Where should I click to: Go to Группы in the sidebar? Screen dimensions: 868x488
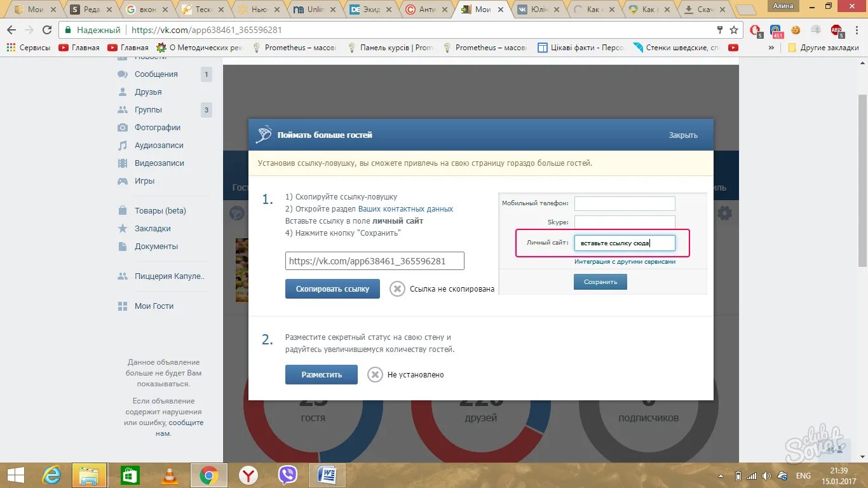148,110
